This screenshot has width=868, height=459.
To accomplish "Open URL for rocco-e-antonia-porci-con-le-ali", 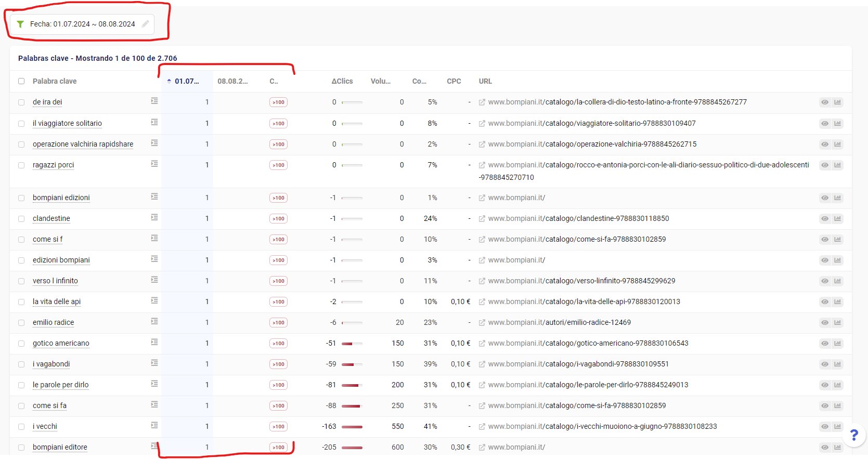I will [x=644, y=171].
